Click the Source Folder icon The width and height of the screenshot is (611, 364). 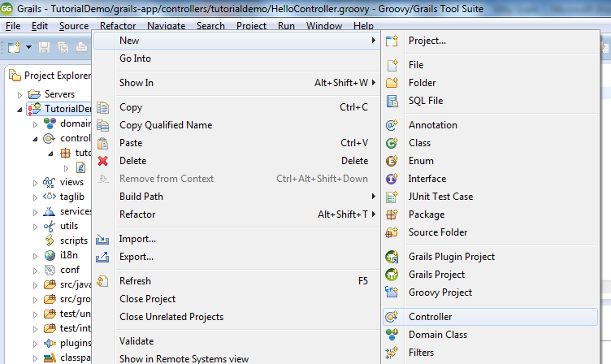click(x=392, y=232)
